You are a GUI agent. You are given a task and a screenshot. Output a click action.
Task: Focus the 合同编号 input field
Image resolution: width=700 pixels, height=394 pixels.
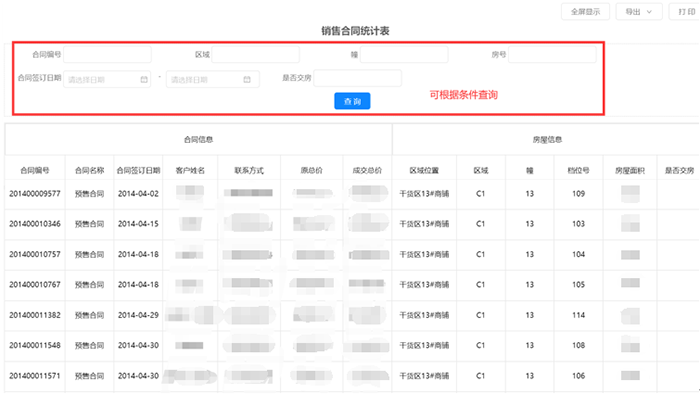(107, 54)
